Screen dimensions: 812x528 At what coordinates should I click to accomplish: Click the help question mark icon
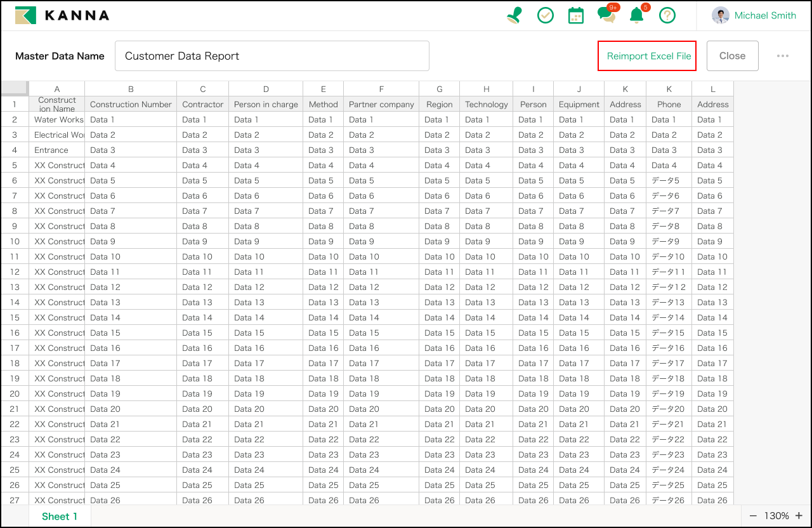pyautogui.click(x=667, y=16)
